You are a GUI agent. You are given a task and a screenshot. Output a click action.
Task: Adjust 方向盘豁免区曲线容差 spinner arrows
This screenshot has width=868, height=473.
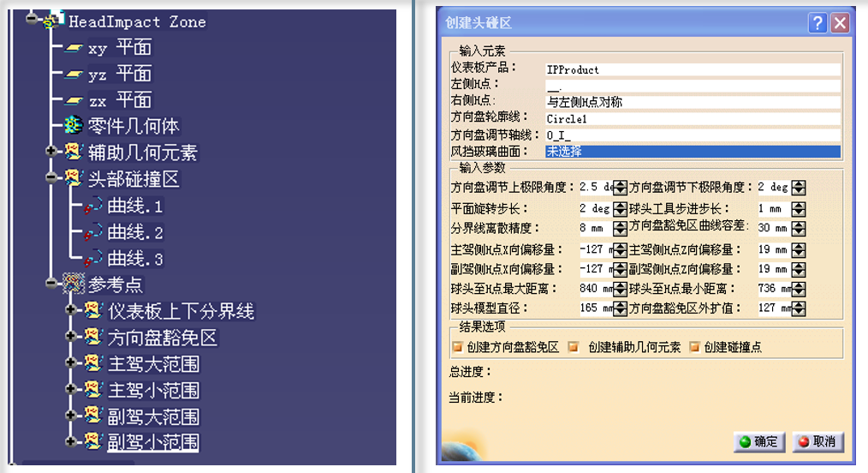click(x=799, y=228)
